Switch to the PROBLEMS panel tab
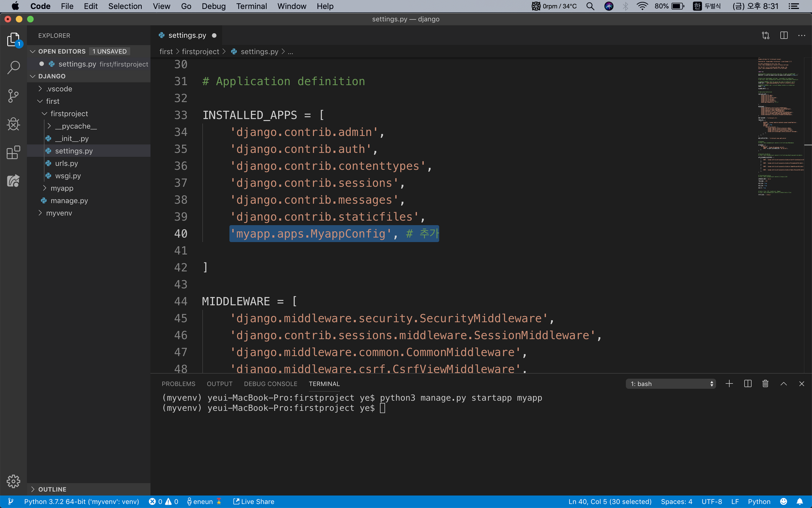Image resolution: width=812 pixels, height=508 pixels. [x=178, y=384]
